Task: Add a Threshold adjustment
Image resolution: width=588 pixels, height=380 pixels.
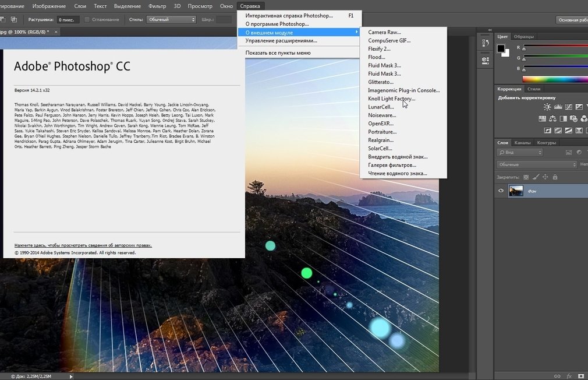Action: tap(569, 131)
